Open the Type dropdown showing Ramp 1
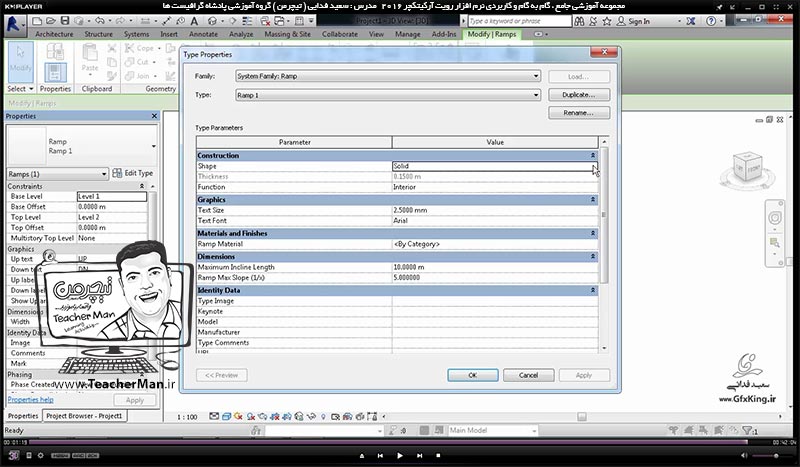Viewport: 800px width, 467px height. [x=388, y=95]
